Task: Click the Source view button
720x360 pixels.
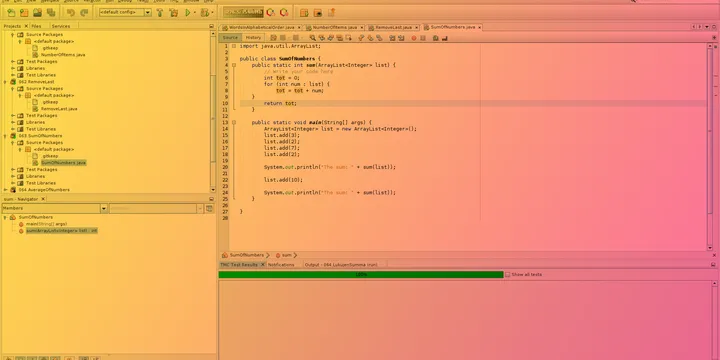Action: [230, 38]
